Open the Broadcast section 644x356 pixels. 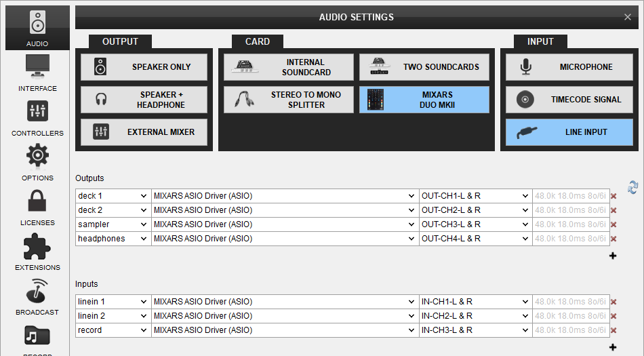(x=37, y=296)
